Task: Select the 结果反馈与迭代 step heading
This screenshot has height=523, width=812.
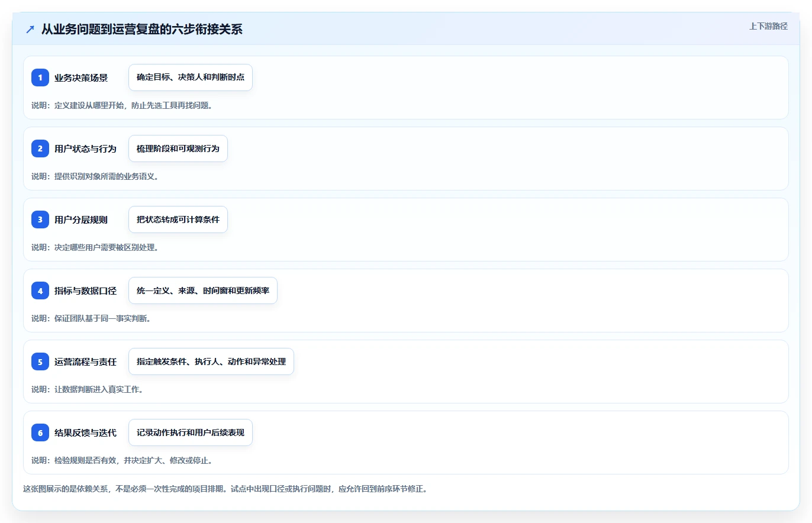Action: [85, 432]
